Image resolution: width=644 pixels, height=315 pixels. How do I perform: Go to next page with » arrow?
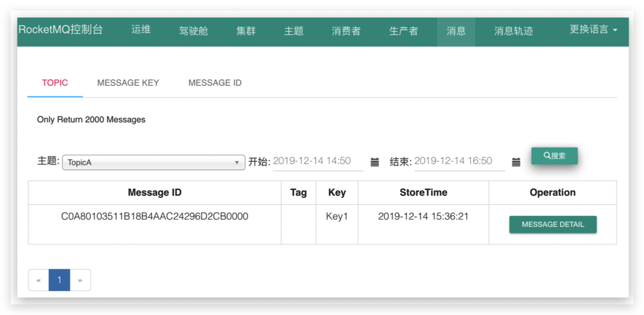tap(81, 279)
